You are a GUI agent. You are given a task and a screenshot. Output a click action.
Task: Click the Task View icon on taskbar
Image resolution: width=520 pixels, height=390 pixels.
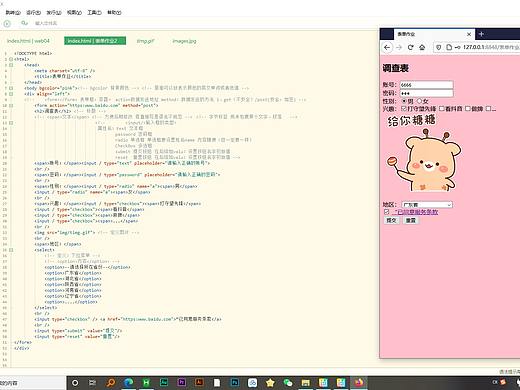[93, 383]
